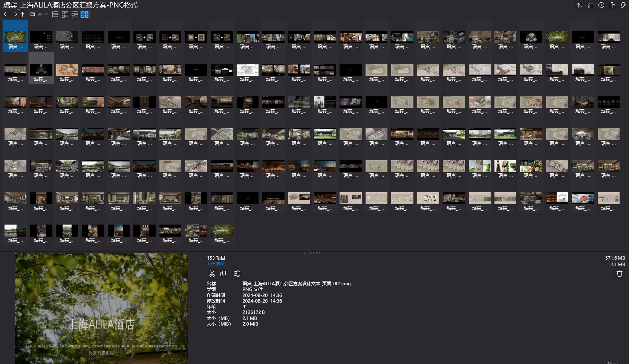Image resolution: width=629 pixels, height=364 pixels.
Task: Open the selection options list menu
Action: coord(591,5)
